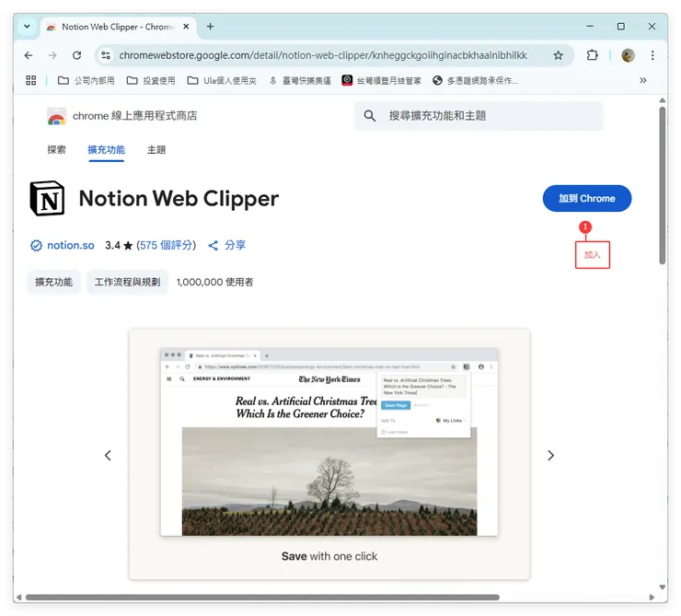Open the 投資使用 bookmark folder
Screen dimensions: 681x616
[x=151, y=80]
